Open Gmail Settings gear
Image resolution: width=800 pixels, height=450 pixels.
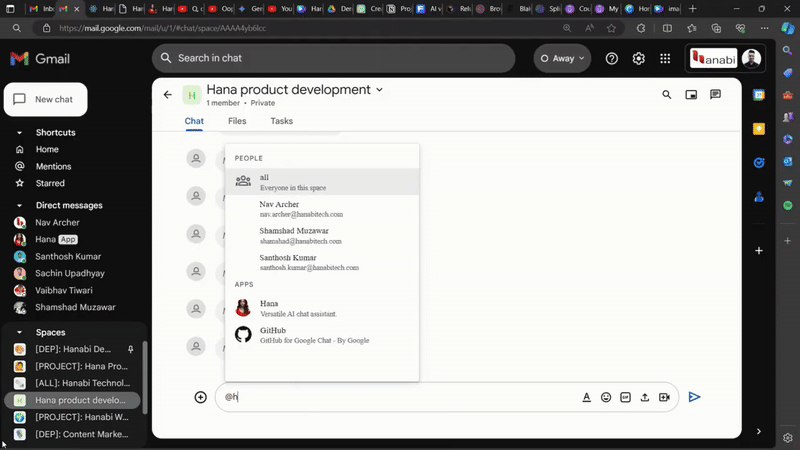(x=638, y=59)
